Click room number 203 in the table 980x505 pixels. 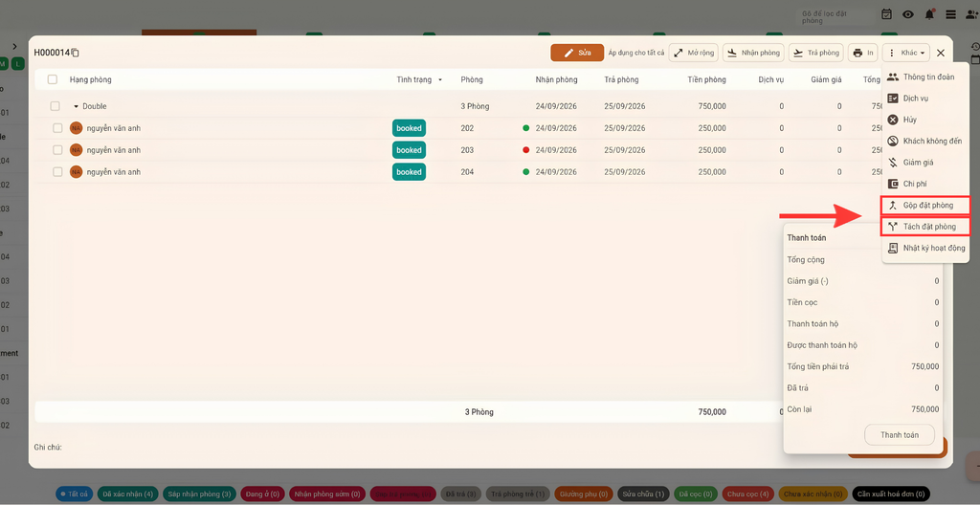(x=467, y=150)
